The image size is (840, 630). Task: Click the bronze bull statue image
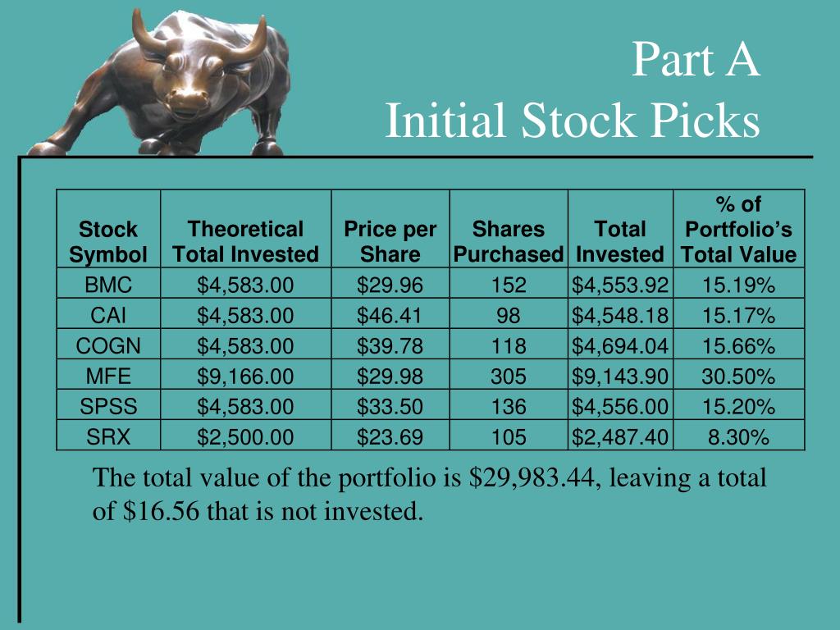point(161,83)
